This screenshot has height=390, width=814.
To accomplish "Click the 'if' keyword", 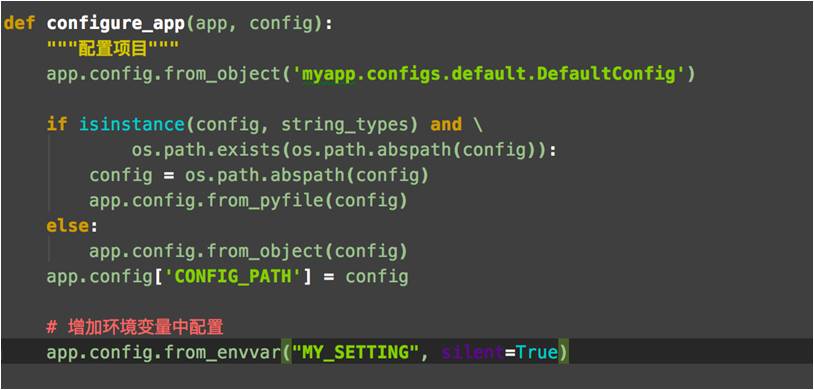I will click(57, 125).
